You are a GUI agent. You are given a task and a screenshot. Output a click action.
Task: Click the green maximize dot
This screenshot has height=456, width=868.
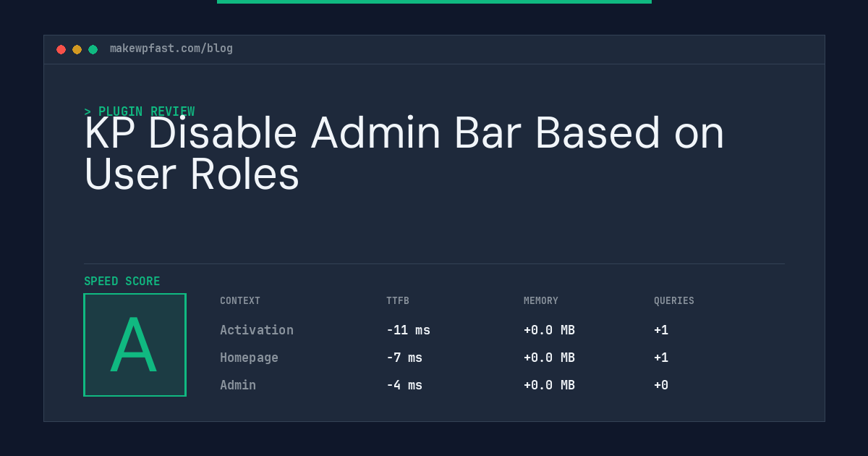click(93, 49)
